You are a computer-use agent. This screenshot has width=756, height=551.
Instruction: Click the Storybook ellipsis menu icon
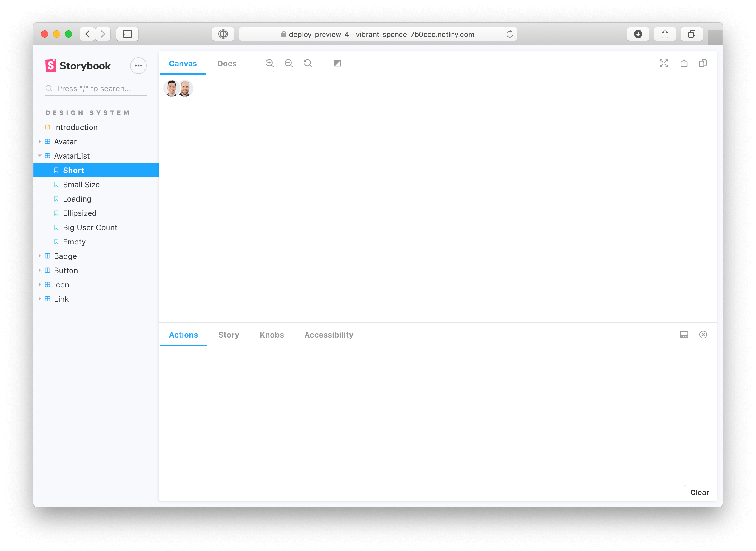point(138,66)
